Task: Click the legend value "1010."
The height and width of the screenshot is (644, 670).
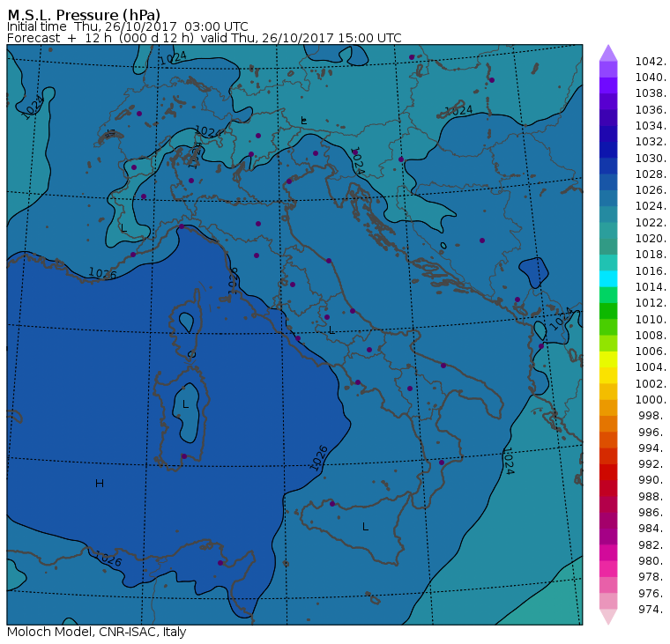Action: (x=651, y=320)
